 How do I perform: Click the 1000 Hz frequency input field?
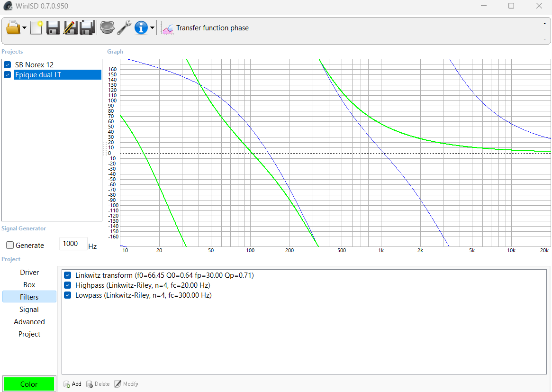(x=73, y=243)
